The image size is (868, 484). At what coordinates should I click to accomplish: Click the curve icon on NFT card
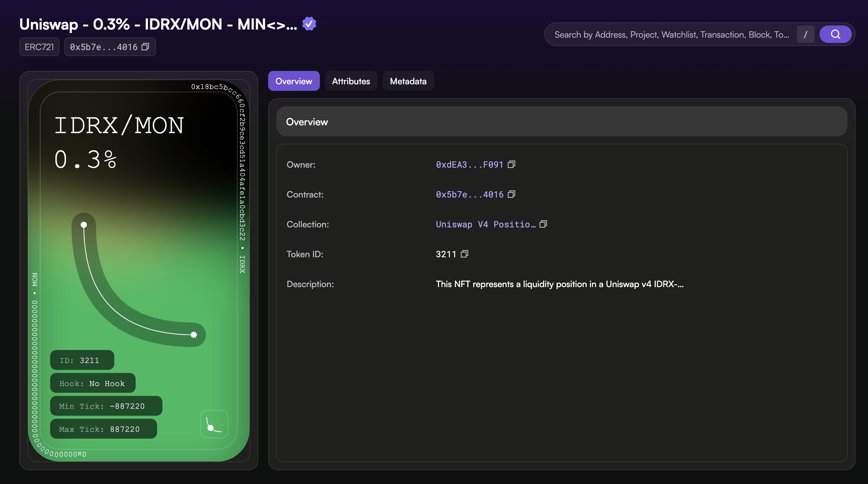point(214,424)
